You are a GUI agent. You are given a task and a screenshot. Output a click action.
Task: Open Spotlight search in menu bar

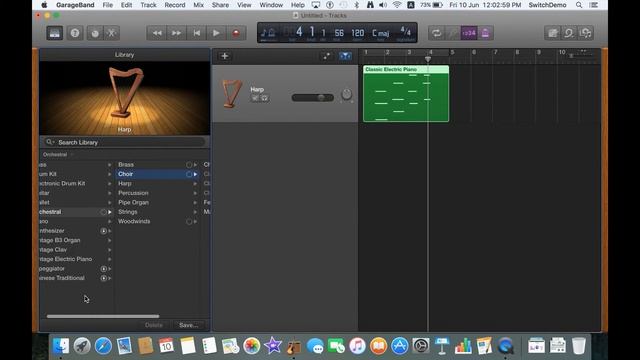579,5
